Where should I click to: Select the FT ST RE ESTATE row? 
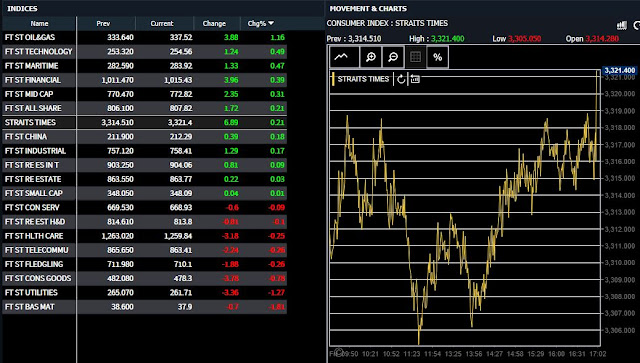click(x=145, y=179)
